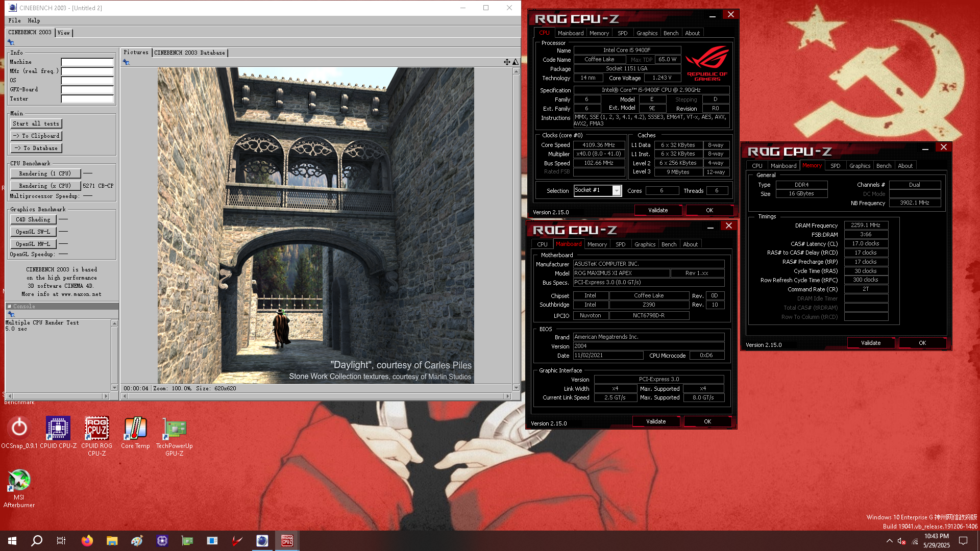
Task: Click Validate in the Memory CPU-Z window
Action: [x=871, y=343]
